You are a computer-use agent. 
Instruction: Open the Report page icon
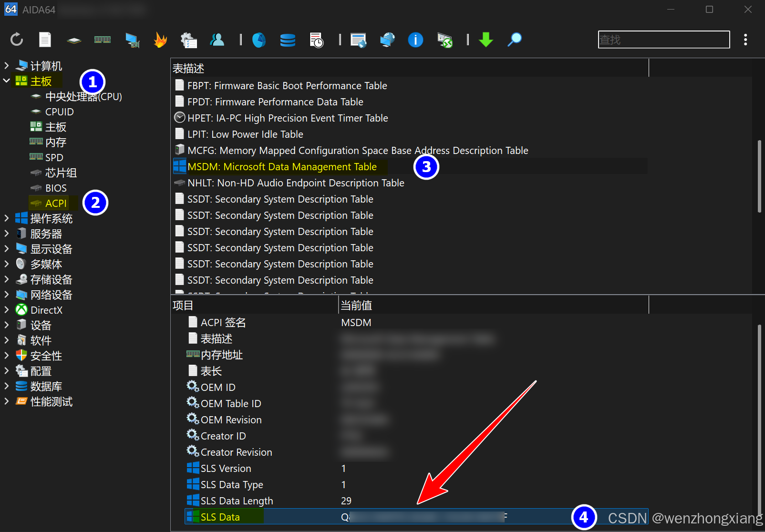pyautogui.click(x=45, y=40)
